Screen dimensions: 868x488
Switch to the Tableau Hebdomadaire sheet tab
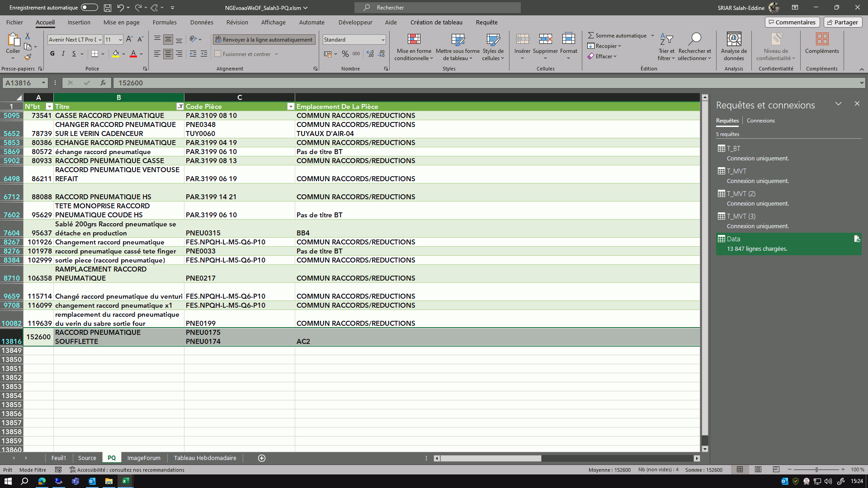pyautogui.click(x=205, y=458)
